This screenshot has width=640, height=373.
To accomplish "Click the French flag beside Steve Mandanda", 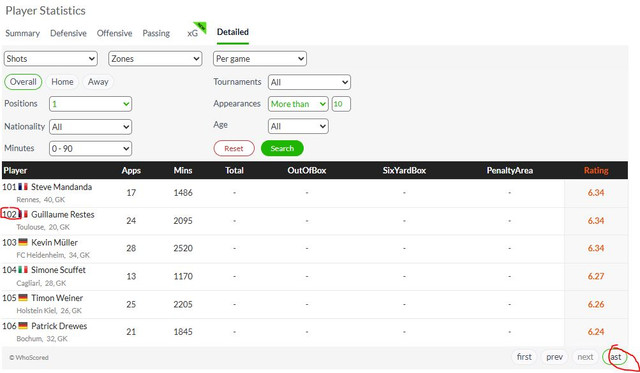I will [23, 187].
